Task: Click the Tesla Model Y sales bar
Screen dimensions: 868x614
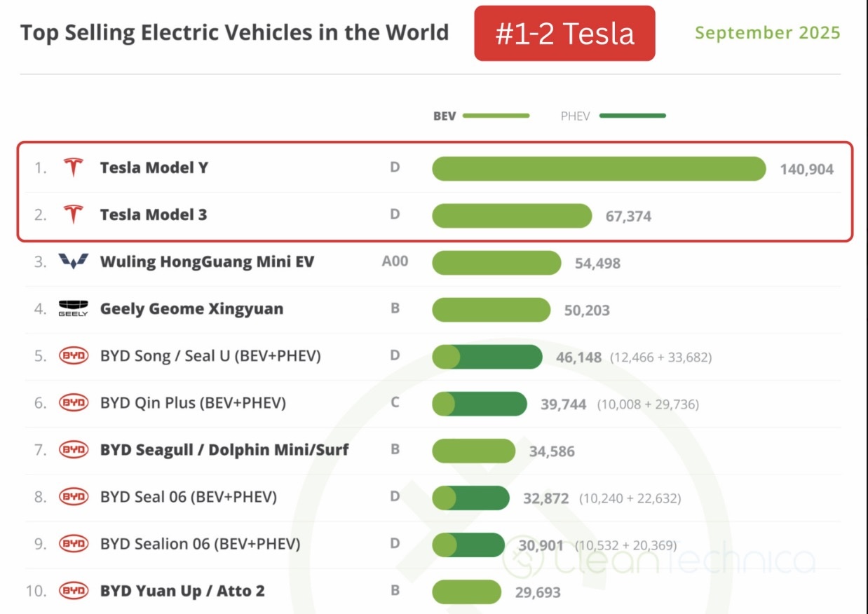Action: 599,169
